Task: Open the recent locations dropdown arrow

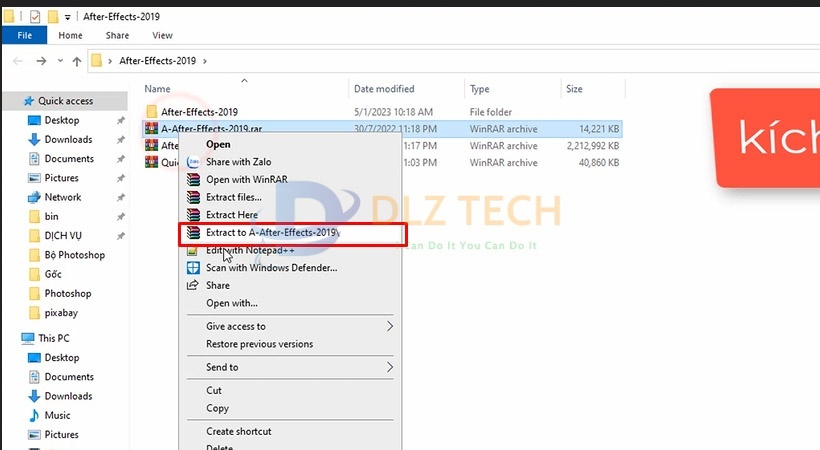Action: (x=59, y=61)
